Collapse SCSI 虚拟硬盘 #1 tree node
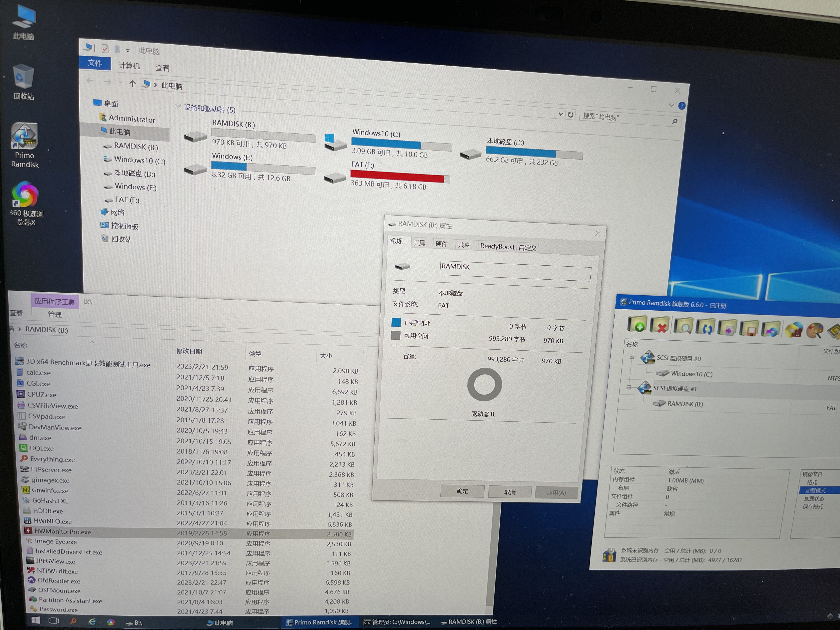Viewport: 840px width, 630px height. (x=629, y=387)
